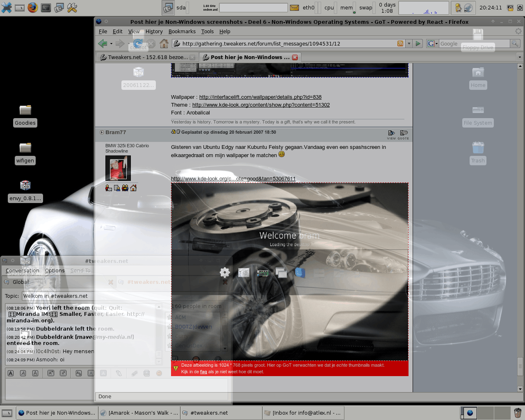525x420 pixels.
Task: Click the Inbox mail taskbar button
Action: point(304,413)
